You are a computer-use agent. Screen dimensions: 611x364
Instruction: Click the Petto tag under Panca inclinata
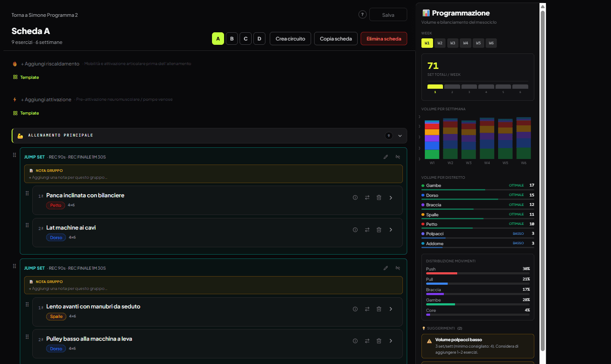point(56,205)
